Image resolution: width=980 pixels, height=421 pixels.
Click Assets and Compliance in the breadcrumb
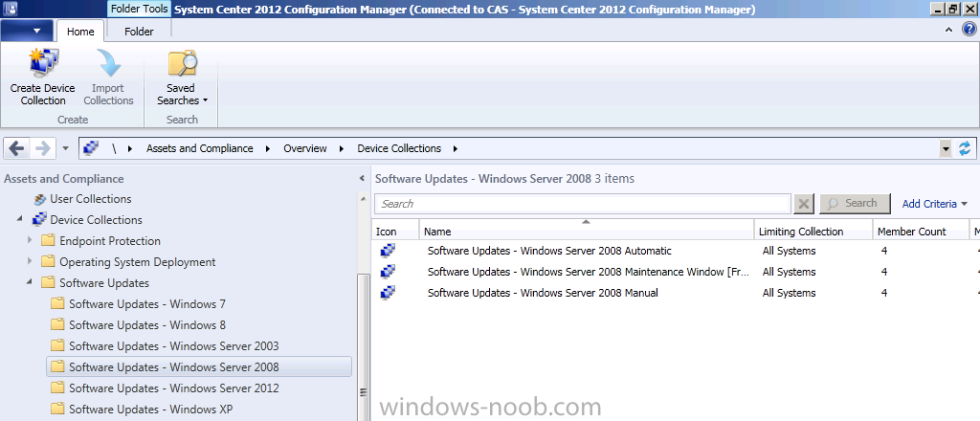click(199, 148)
